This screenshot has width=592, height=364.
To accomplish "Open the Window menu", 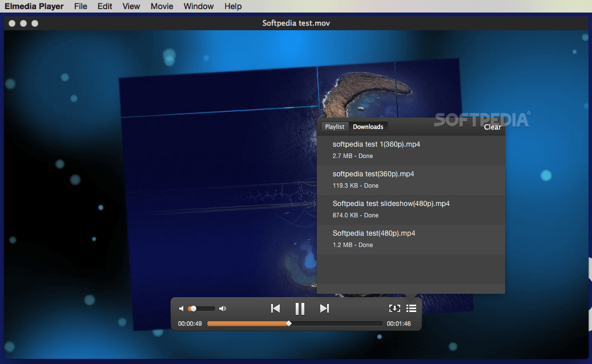I will 198,6.
